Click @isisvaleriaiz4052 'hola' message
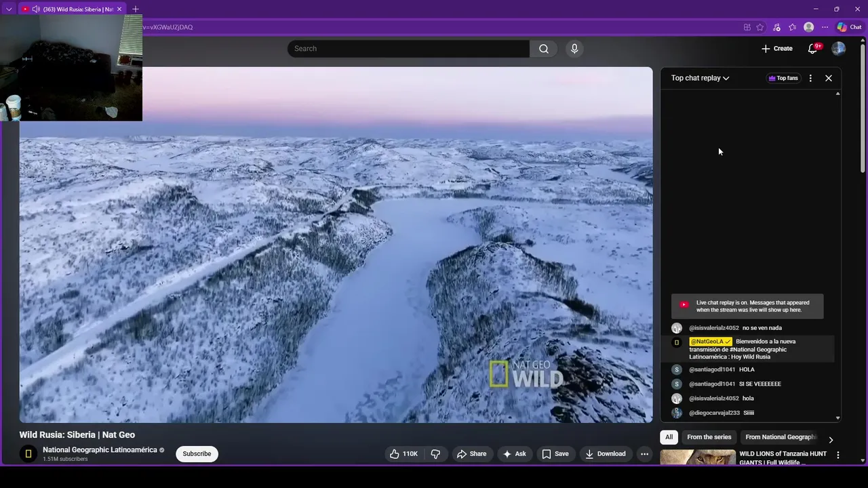Screen dimensions: 868x488 coord(748,399)
